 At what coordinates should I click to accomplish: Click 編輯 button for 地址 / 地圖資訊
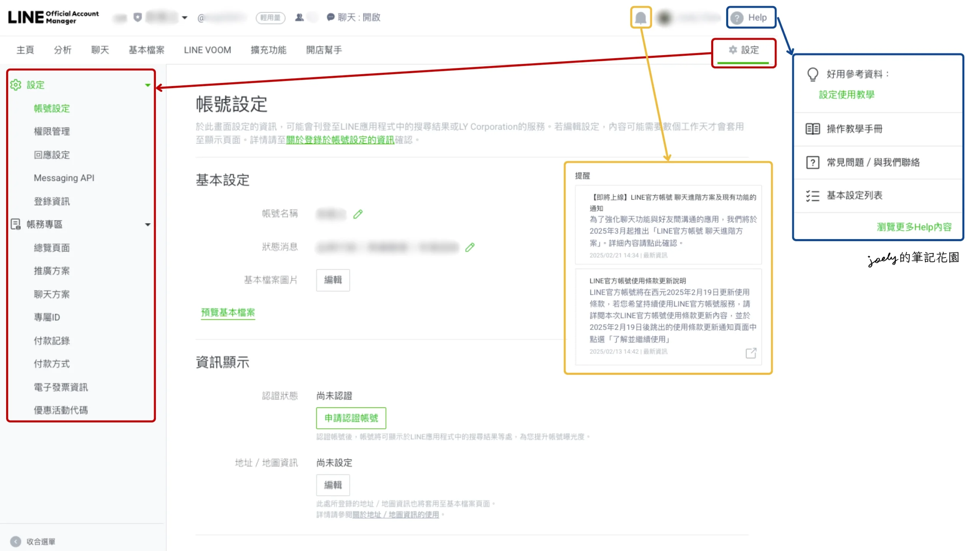pos(333,485)
